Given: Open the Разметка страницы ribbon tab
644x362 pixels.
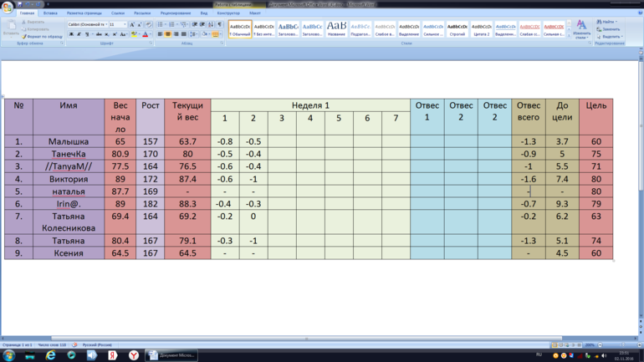Looking at the screenshot, I should pyautogui.click(x=84, y=13).
